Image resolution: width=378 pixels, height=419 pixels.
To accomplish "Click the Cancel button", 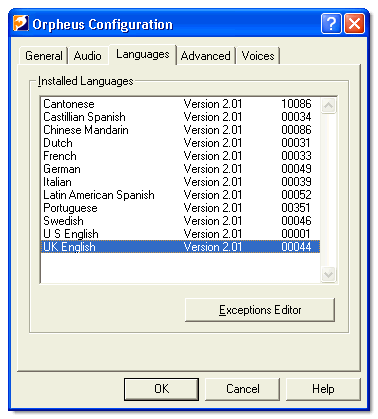I will coord(243,389).
